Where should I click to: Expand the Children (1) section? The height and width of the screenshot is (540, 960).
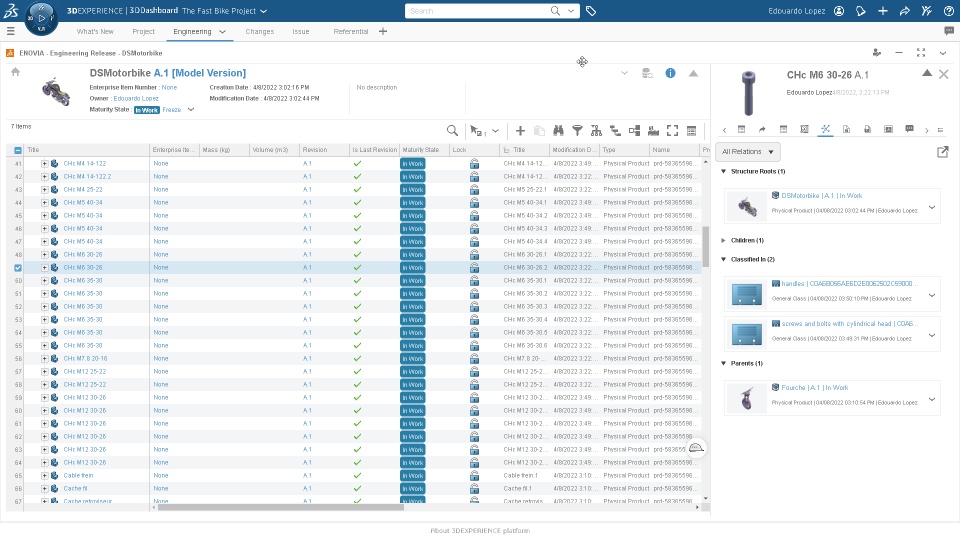point(723,240)
